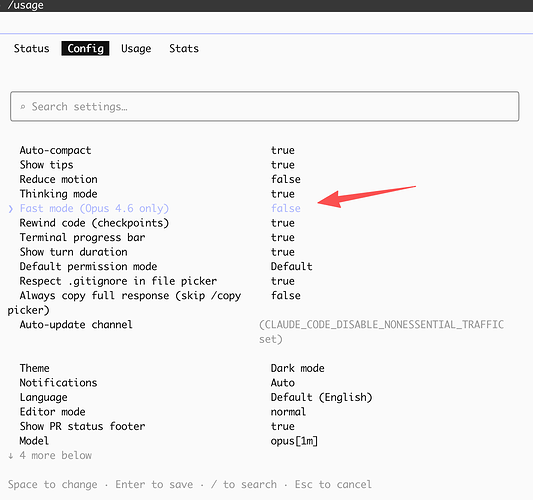The height and width of the screenshot is (500, 533).
Task: Change the Theme value Dark mode
Action: (x=297, y=368)
